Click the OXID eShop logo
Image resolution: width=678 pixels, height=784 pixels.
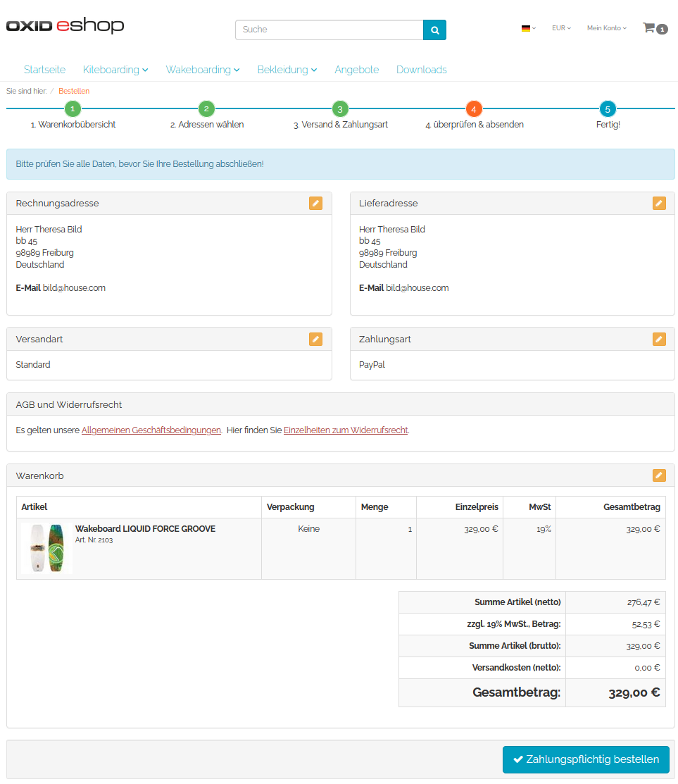(x=65, y=26)
